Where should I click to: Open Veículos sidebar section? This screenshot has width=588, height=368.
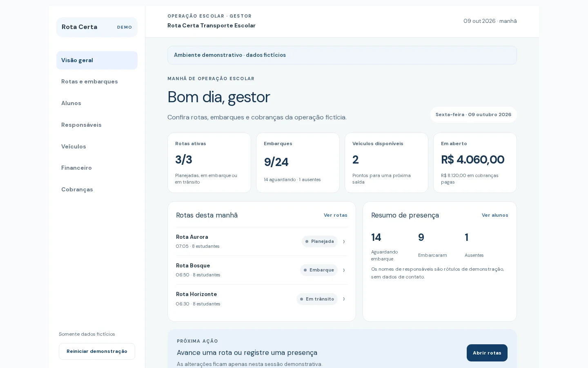[97, 146]
